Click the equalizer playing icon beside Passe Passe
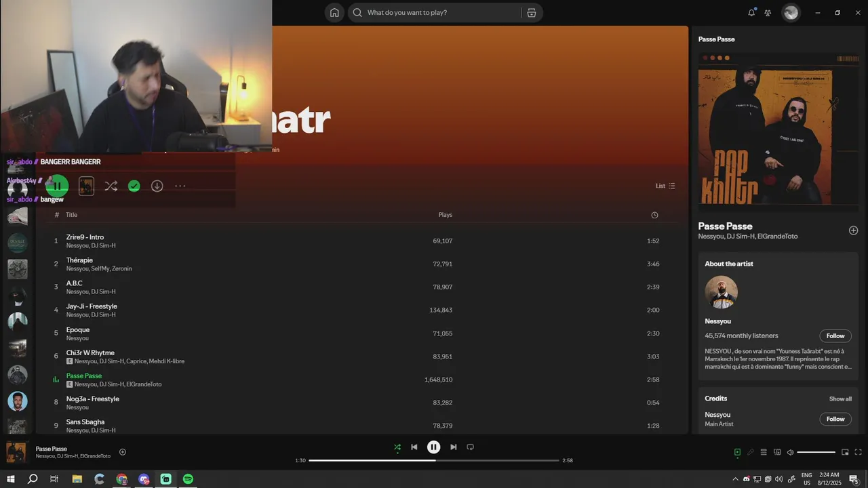868x488 pixels. tap(56, 380)
